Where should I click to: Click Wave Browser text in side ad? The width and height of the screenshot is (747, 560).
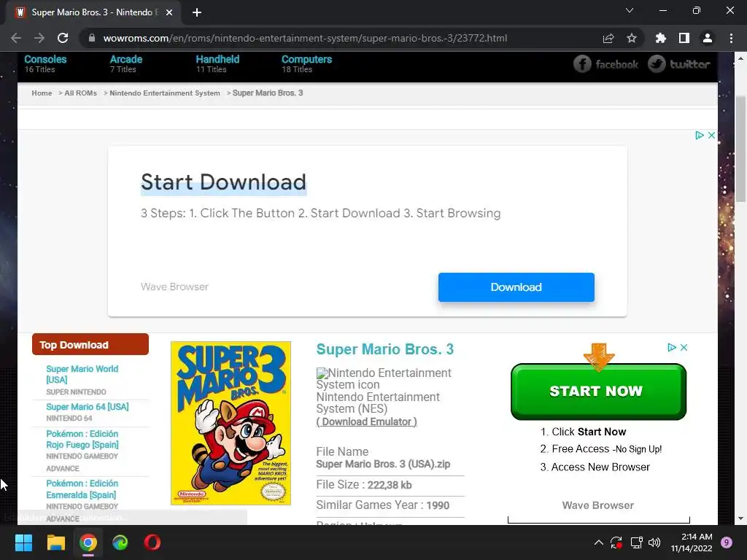(x=598, y=505)
